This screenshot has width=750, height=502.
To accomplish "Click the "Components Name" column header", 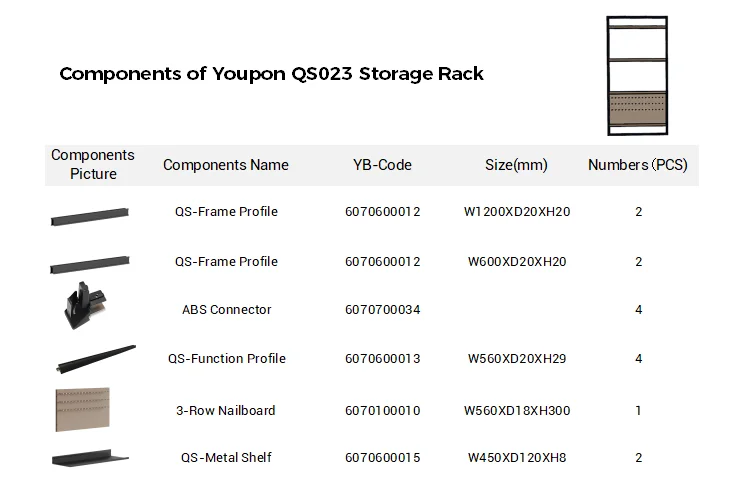I will [225, 165].
